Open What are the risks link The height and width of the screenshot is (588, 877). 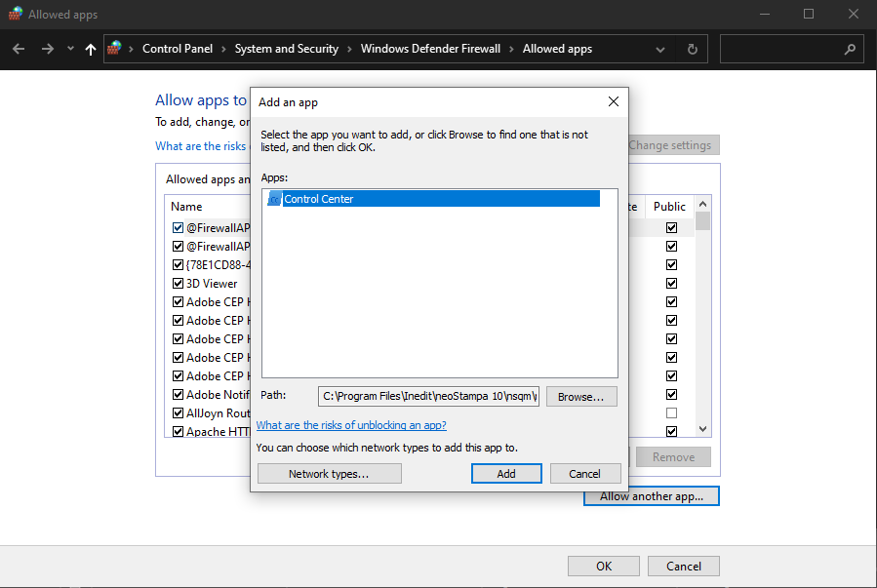click(200, 146)
